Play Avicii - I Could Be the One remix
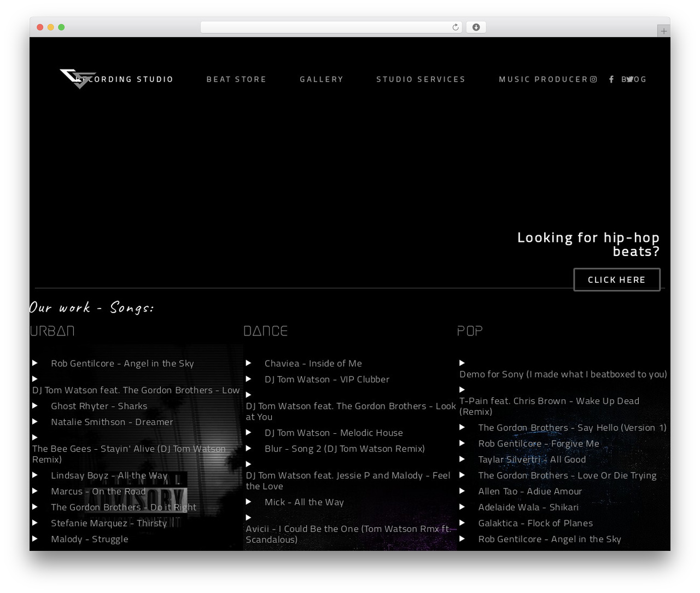 click(248, 518)
